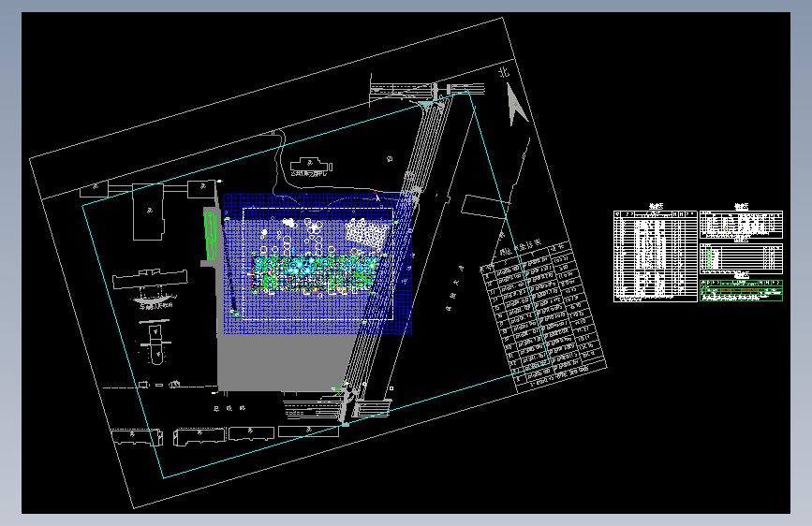Click the blue hatched grid area
Screen dimensions: 812x526
(x=317, y=264)
